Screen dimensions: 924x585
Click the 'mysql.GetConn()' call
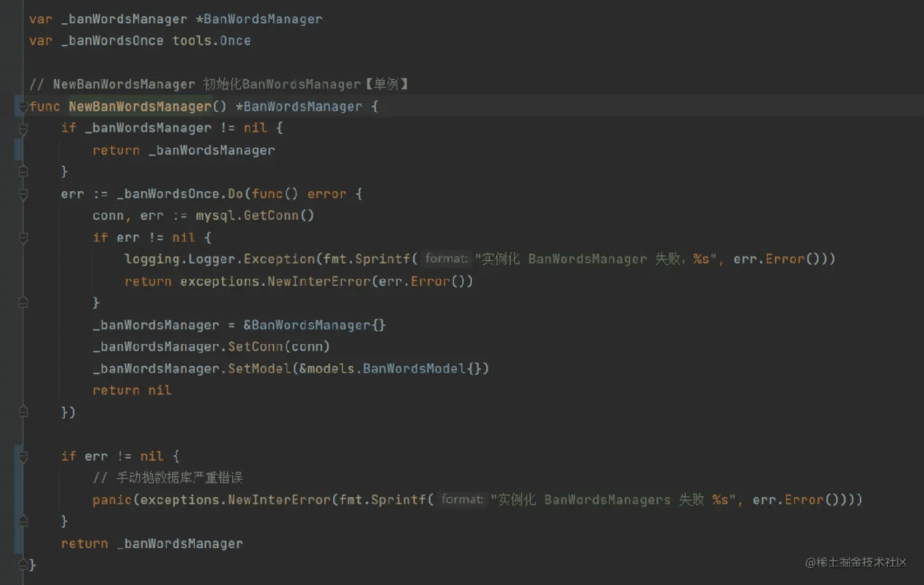pyautogui.click(x=255, y=216)
